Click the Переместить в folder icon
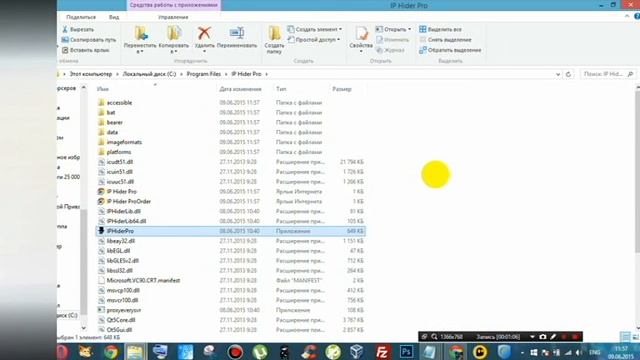Viewport: 640px width, 360px height. [x=141, y=33]
